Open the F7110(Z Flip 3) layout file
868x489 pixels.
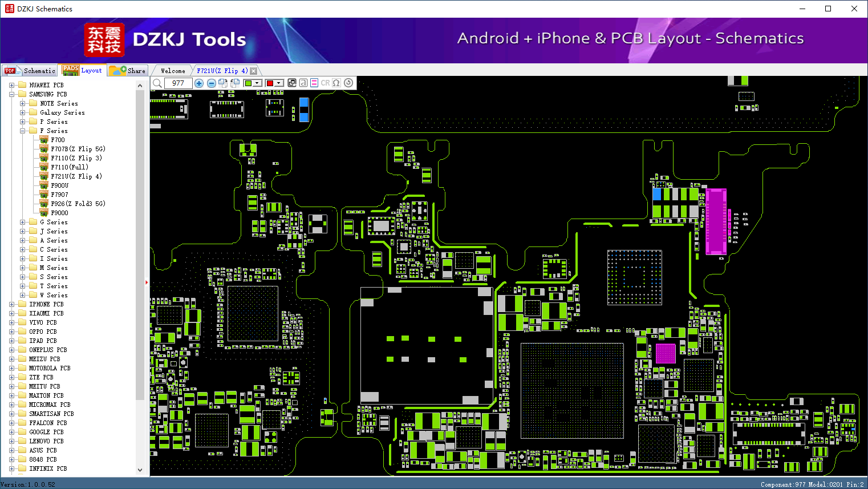pyautogui.click(x=76, y=158)
